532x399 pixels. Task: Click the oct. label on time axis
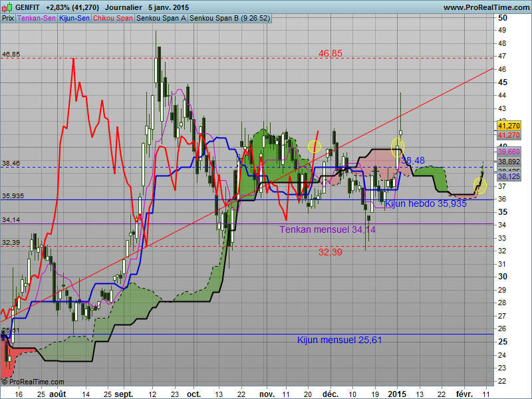click(x=194, y=394)
